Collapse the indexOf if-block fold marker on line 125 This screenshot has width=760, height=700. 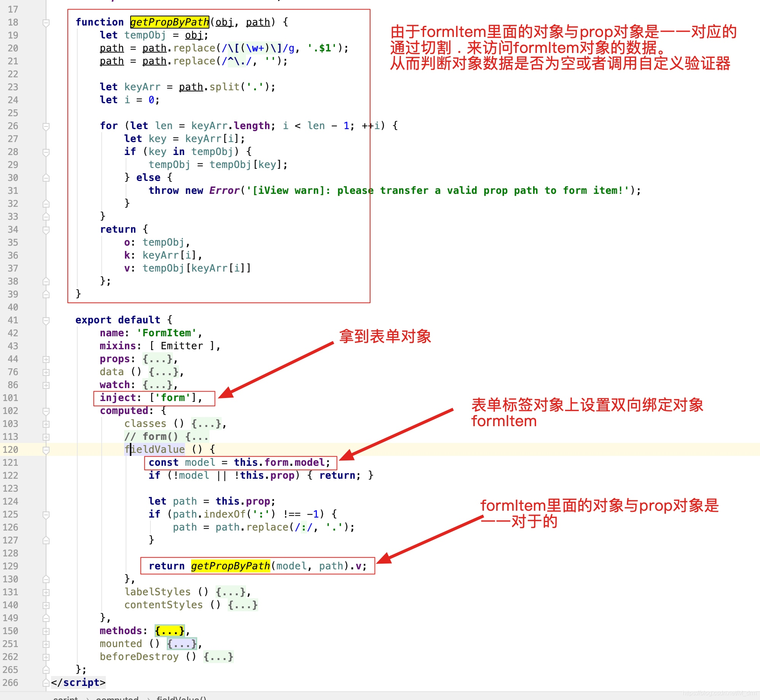(x=46, y=515)
